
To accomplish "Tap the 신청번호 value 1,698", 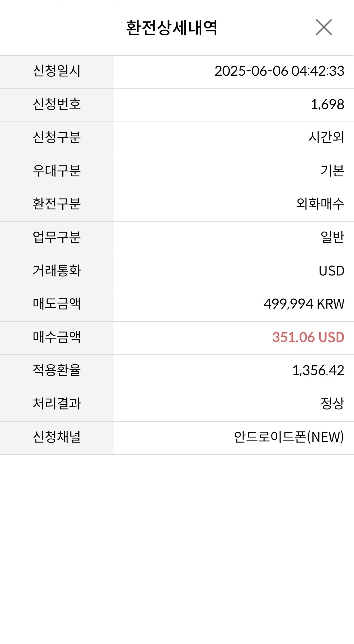I will point(327,104).
